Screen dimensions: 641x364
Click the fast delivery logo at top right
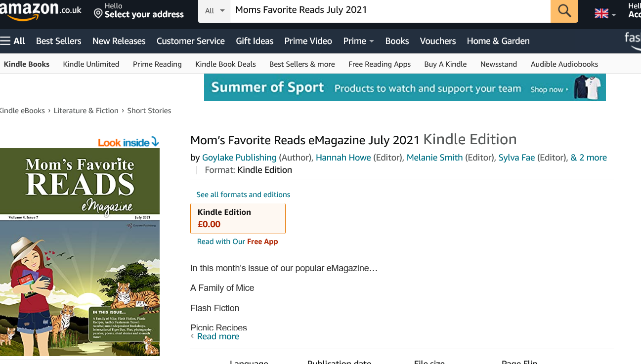pos(633,40)
